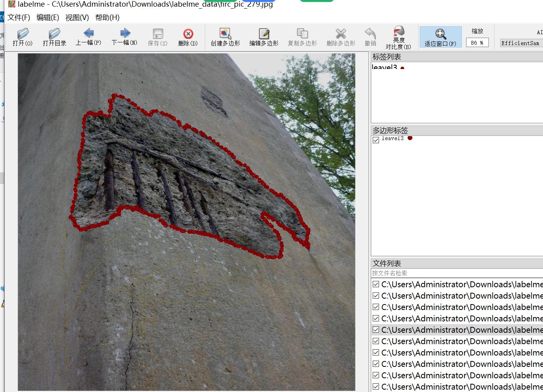543x392 pixels.
Task: Toggle checkbox of first file in list
Action: (376, 284)
